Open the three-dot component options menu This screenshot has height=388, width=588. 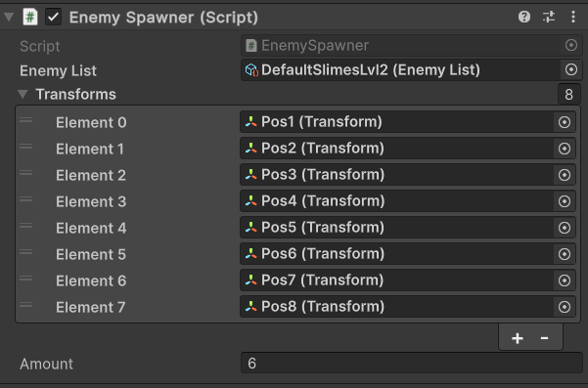click(x=573, y=17)
